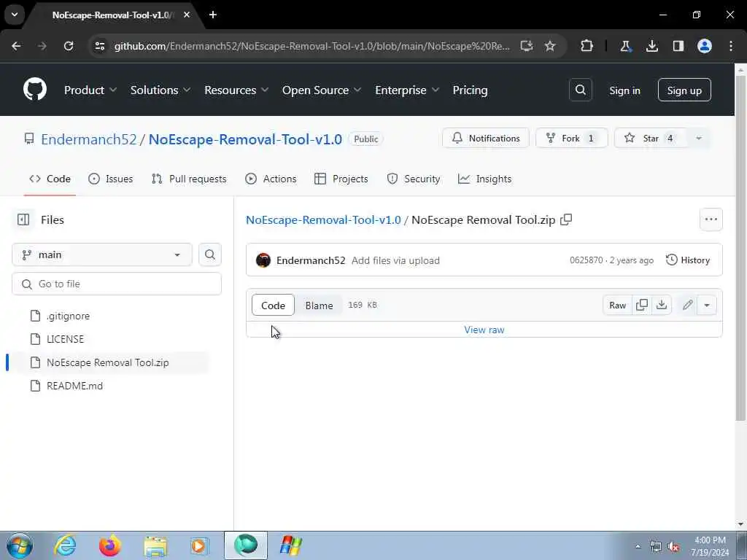Viewport: 747px width, 560px height.
Task: Click the Sign up button
Action: (684, 90)
